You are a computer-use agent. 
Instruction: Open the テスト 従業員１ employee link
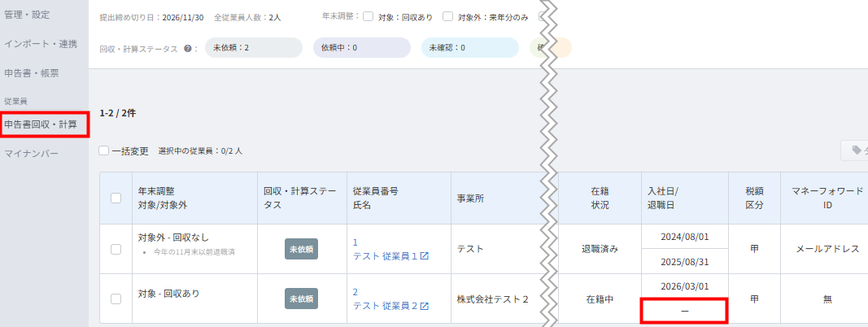click(386, 256)
